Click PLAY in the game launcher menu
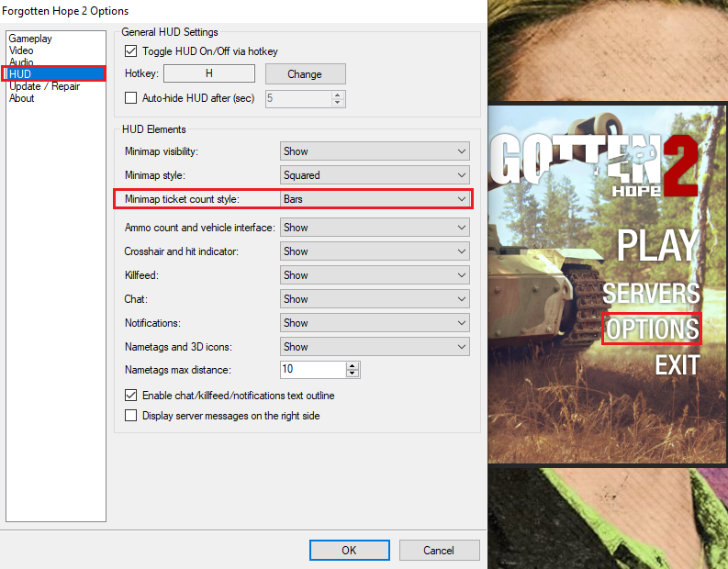 (x=657, y=245)
